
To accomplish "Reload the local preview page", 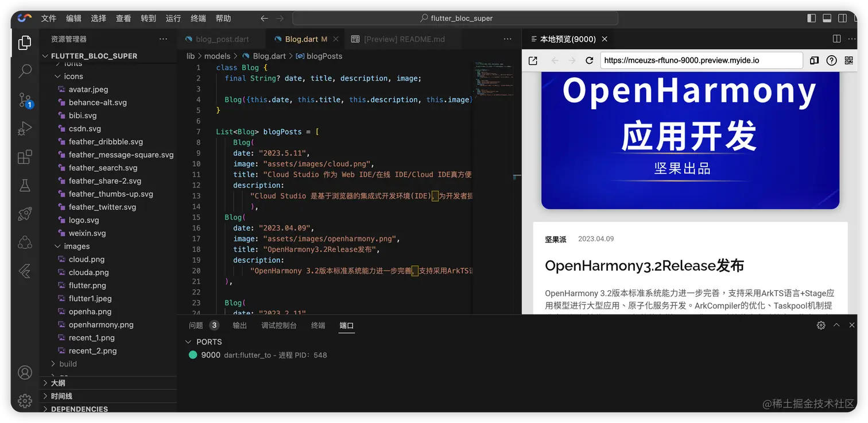I will coord(589,60).
